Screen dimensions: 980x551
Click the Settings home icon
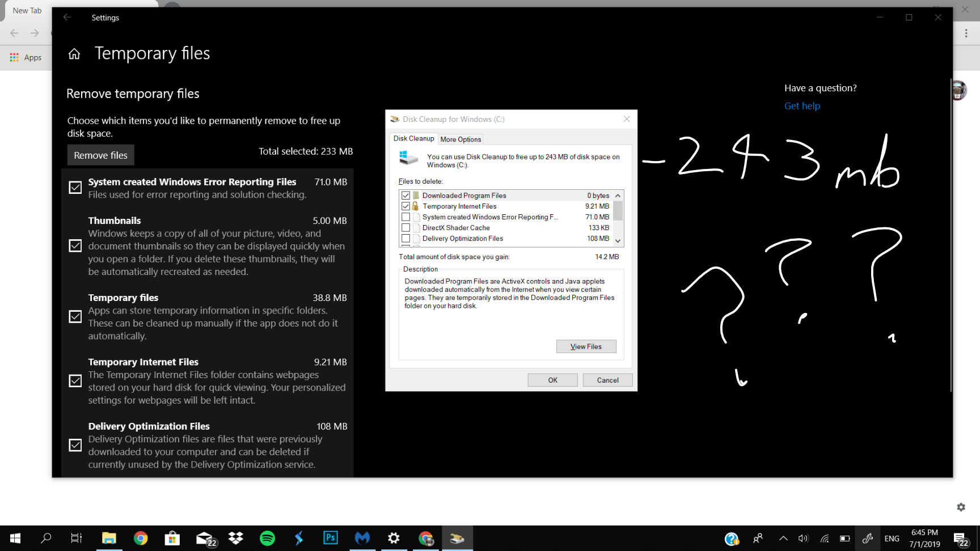click(74, 54)
